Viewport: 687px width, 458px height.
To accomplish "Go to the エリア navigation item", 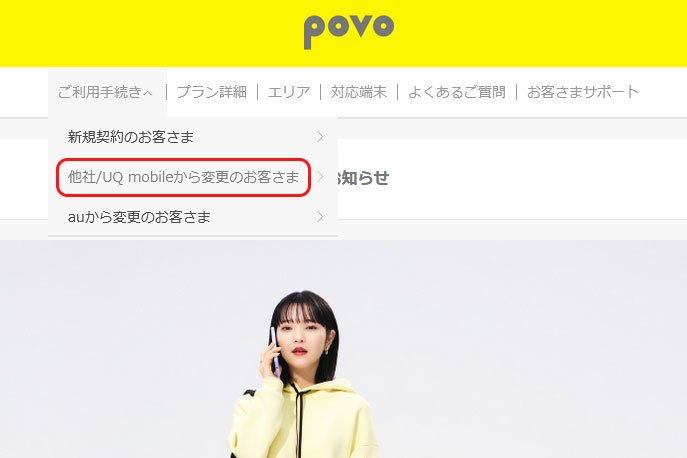I will [x=289, y=92].
